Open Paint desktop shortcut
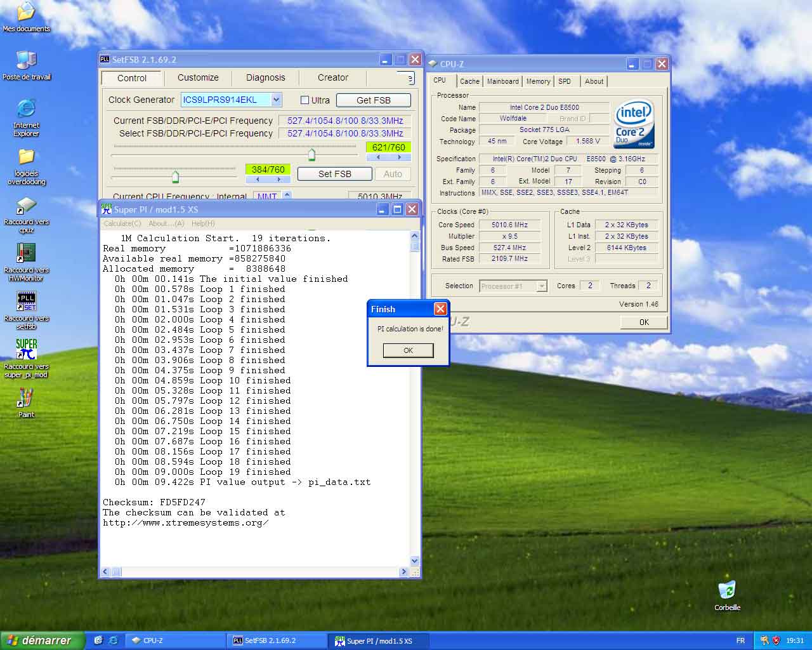This screenshot has height=650, width=812. [26, 403]
